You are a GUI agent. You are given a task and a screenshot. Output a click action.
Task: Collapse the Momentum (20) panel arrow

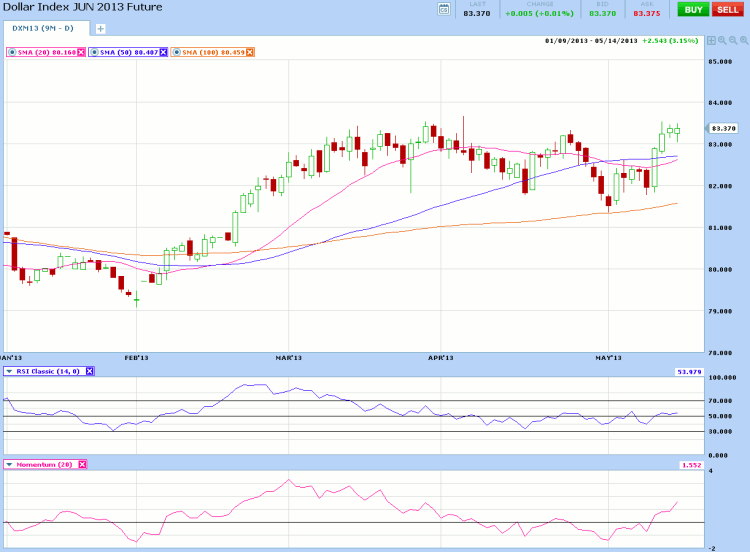[10, 464]
